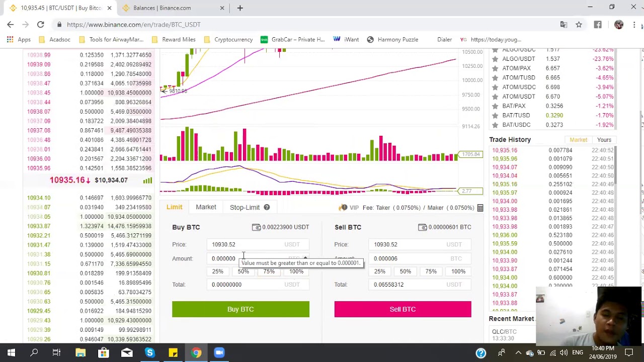This screenshot has width=644, height=362.
Task: Open Skype from the taskbar
Action: [150, 353]
